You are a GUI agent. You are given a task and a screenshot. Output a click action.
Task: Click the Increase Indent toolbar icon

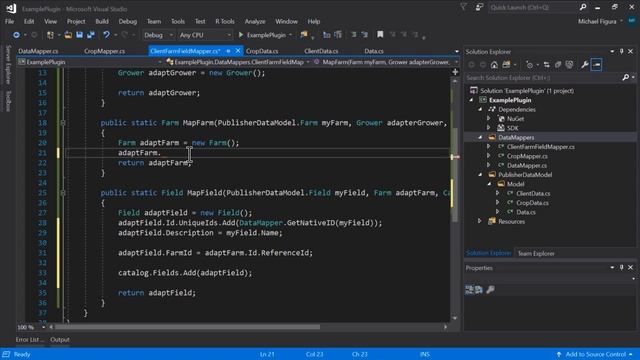click(x=364, y=35)
